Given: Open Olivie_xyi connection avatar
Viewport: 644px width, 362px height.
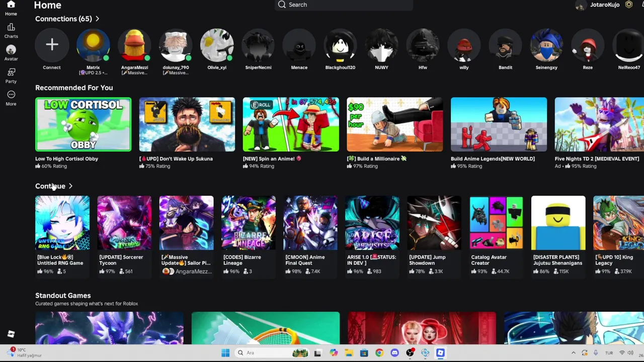Looking at the screenshot, I should coord(217,45).
